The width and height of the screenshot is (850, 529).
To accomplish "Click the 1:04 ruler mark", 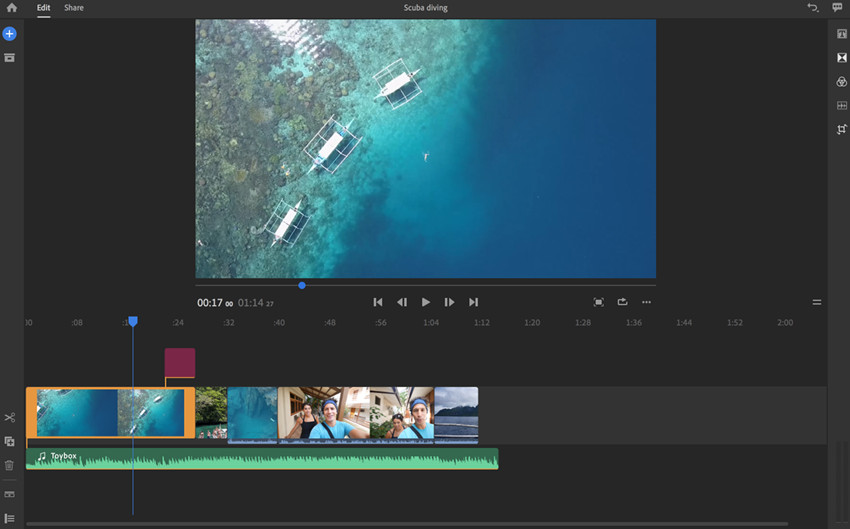I will [431, 322].
